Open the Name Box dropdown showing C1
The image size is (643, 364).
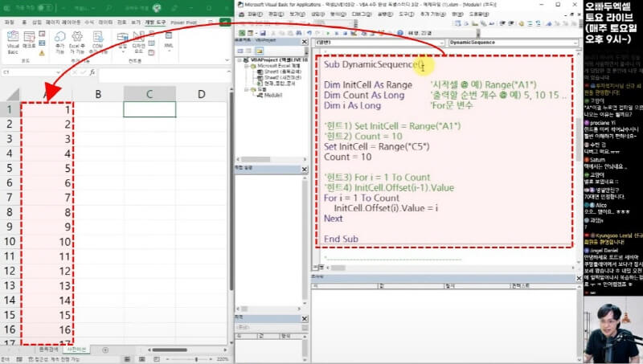pyautogui.click(x=58, y=72)
